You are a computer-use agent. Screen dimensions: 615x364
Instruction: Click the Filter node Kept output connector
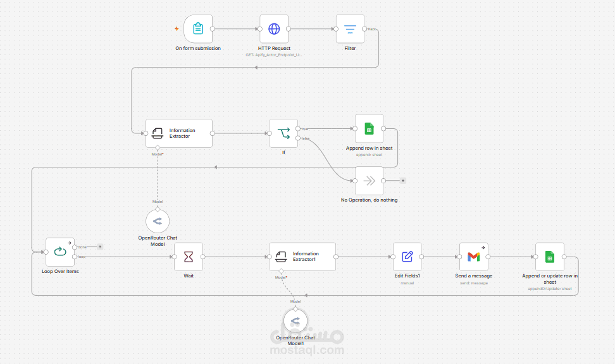(364, 29)
